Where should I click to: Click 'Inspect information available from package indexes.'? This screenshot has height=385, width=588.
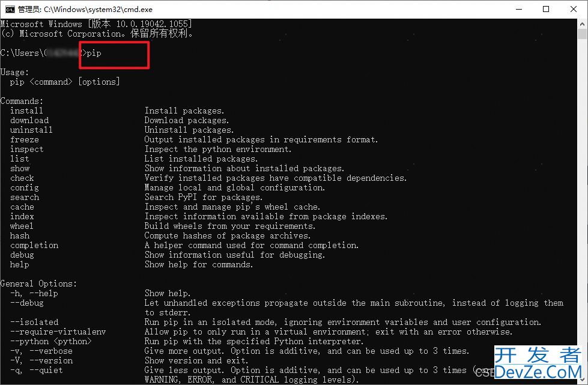[266, 217]
